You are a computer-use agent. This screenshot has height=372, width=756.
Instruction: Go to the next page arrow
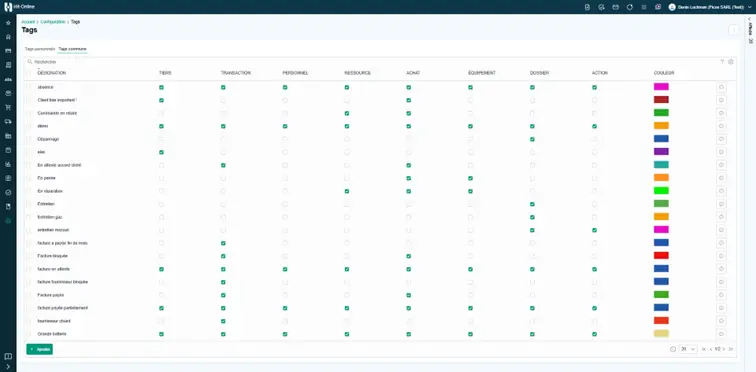coord(724,349)
